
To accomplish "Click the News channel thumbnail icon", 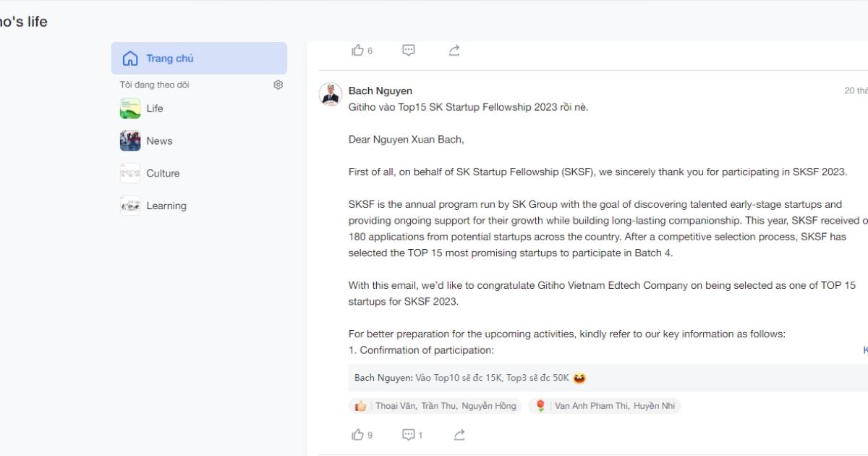I will pyautogui.click(x=130, y=141).
